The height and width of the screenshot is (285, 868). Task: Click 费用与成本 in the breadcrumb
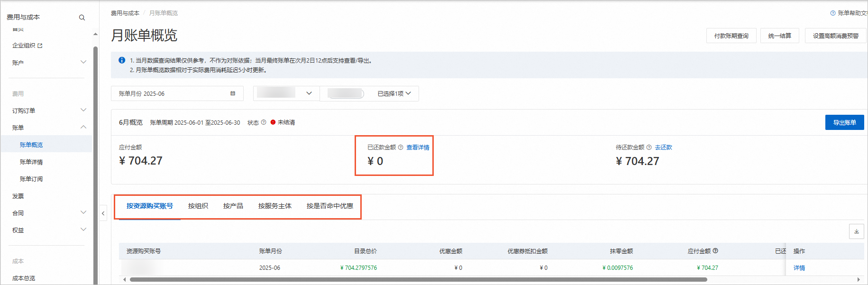[125, 13]
